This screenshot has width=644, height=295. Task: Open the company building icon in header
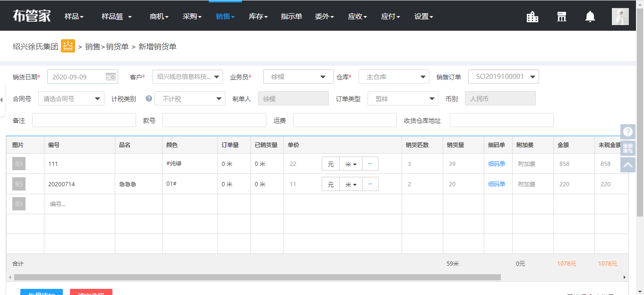click(532, 17)
